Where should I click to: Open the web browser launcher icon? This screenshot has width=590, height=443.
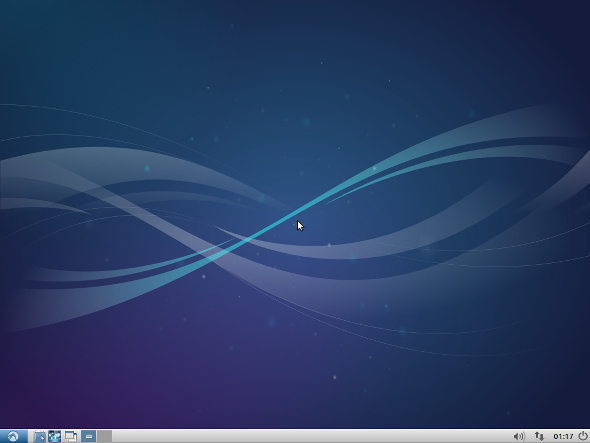tap(55, 436)
